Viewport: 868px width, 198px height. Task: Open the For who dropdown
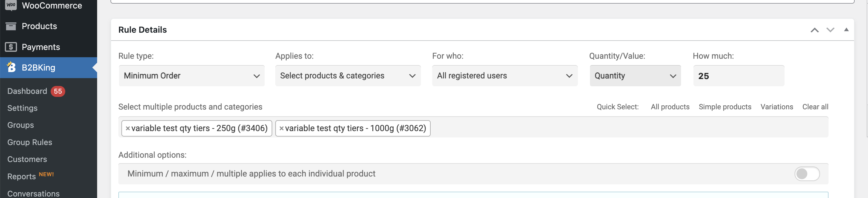point(505,76)
